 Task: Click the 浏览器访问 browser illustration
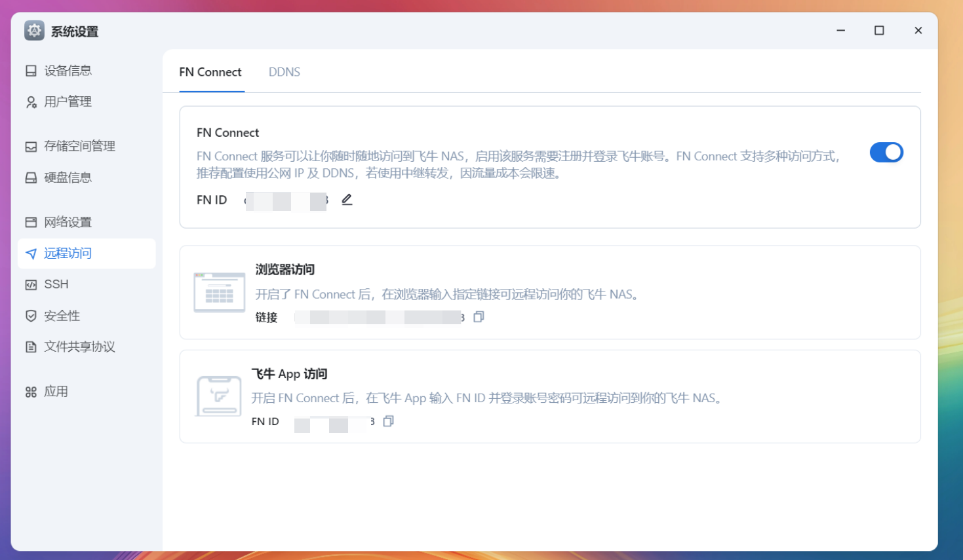pos(220,292)
